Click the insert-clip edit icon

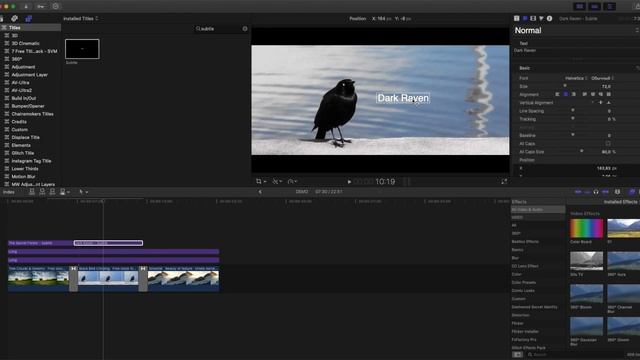42,192
